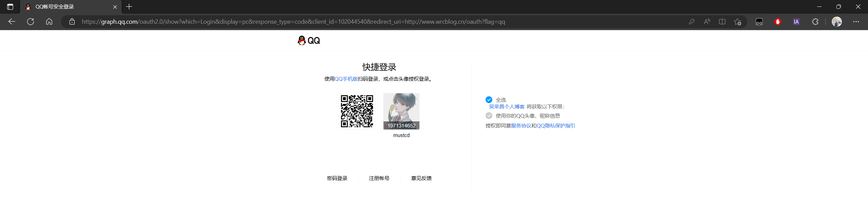Start Read aloud from the address bar

coord(707,22)
